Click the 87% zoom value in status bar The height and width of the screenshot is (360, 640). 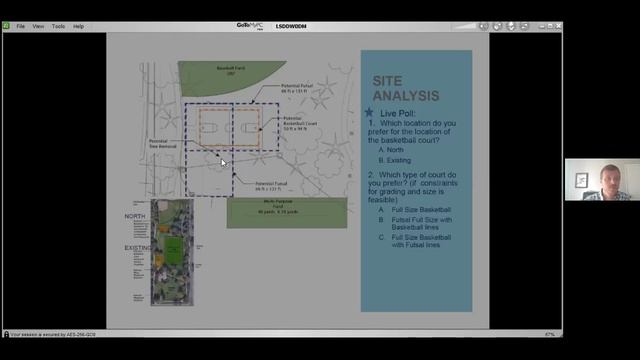pos(549,334)
